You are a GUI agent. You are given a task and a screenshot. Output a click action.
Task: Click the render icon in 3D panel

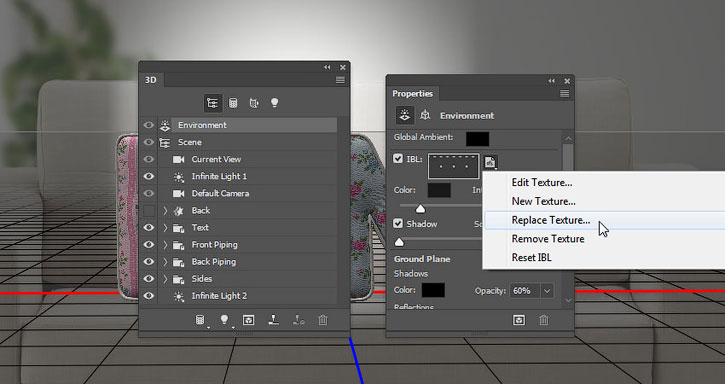(x=249, y=320)
